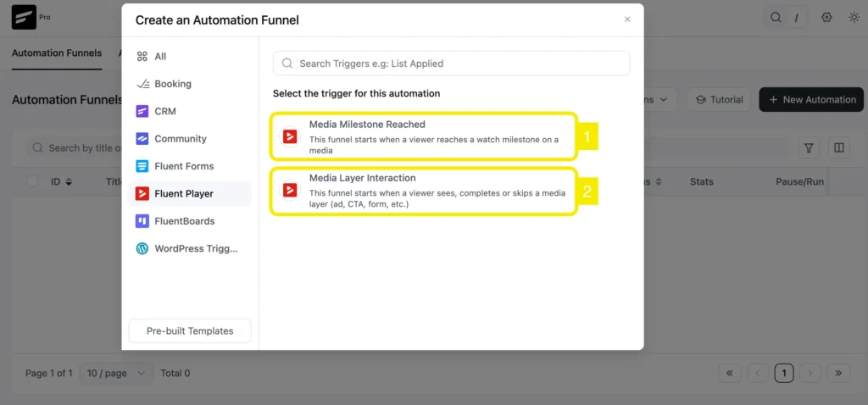This screenshot has height=405, width=868.
Task: Click the Media Layer Interaction player icon
Action: [290, 191]
